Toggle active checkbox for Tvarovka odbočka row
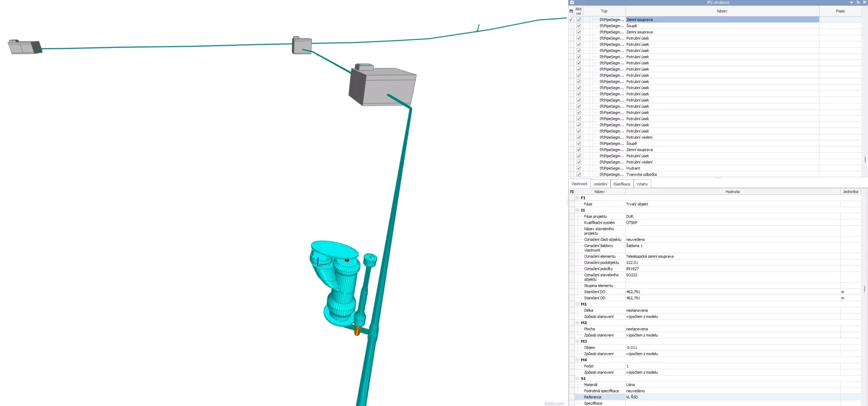 coord(579,175)
